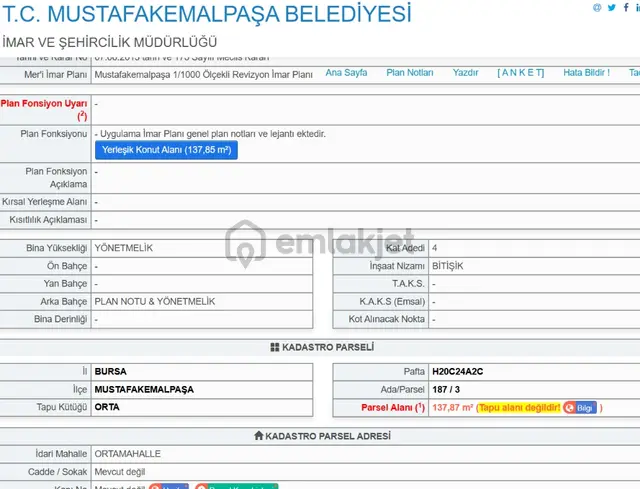Viewport: 640px width, 489px height.
Task: Open the Plan Notları link
Action: 410,73
